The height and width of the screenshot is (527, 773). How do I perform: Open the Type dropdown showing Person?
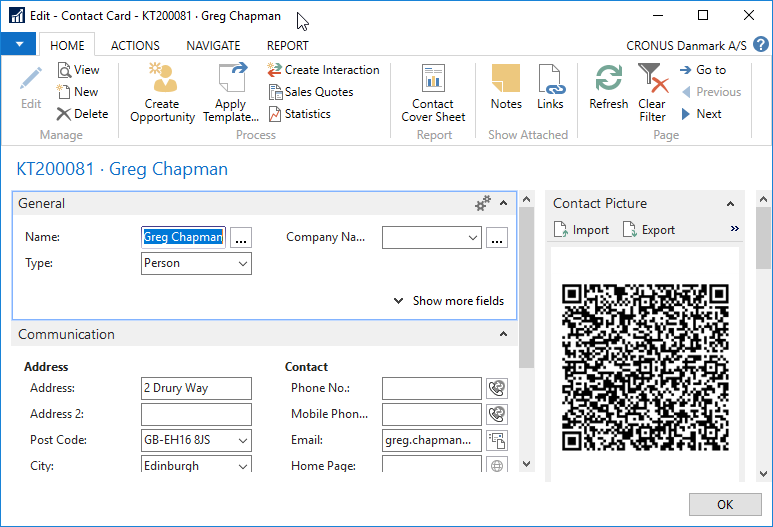click(x=243, y=264)
